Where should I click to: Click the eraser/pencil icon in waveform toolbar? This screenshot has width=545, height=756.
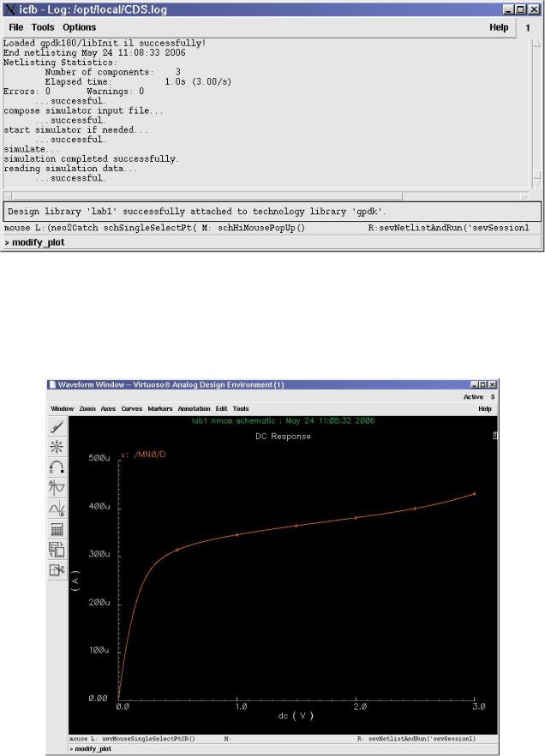click(x=57, y=426)
